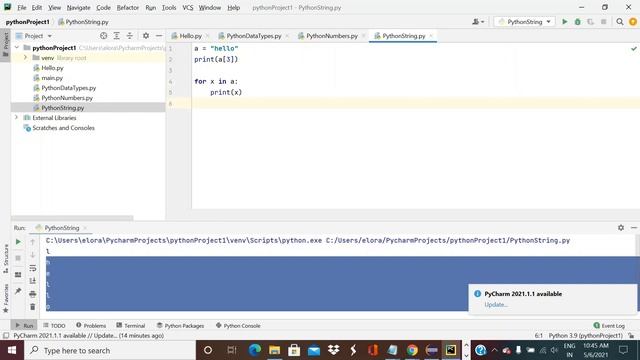640x360 pixels.
Task: Stop process in Run panel
Action: pos(18,258)
